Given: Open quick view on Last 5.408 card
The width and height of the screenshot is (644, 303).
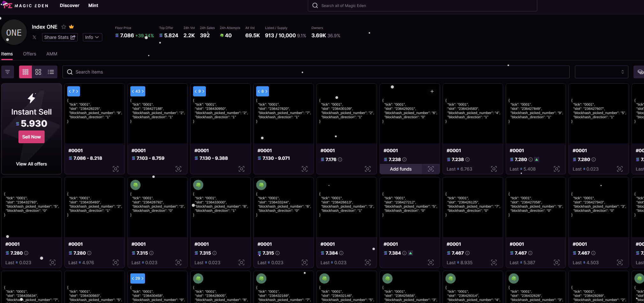Looking at the screenshot, I should [x=557, y=169].
